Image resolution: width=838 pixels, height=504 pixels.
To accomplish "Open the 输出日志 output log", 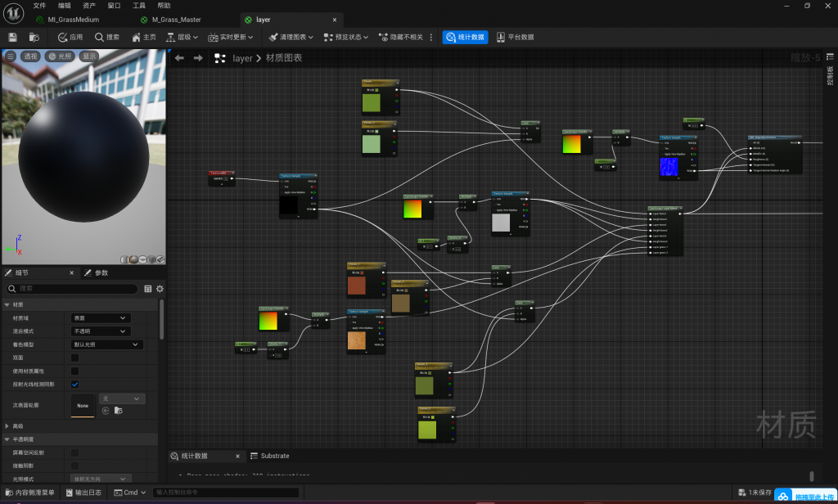I will pos(83,493).
